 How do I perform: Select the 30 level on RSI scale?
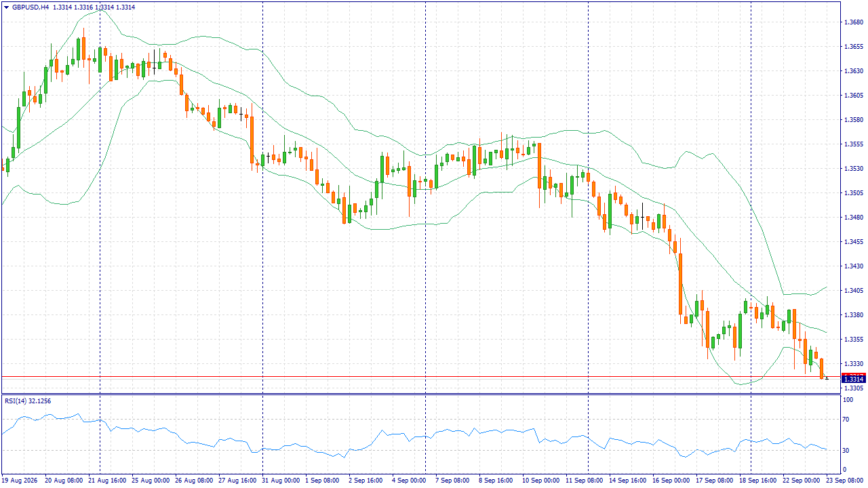click(x=846, y=451)
